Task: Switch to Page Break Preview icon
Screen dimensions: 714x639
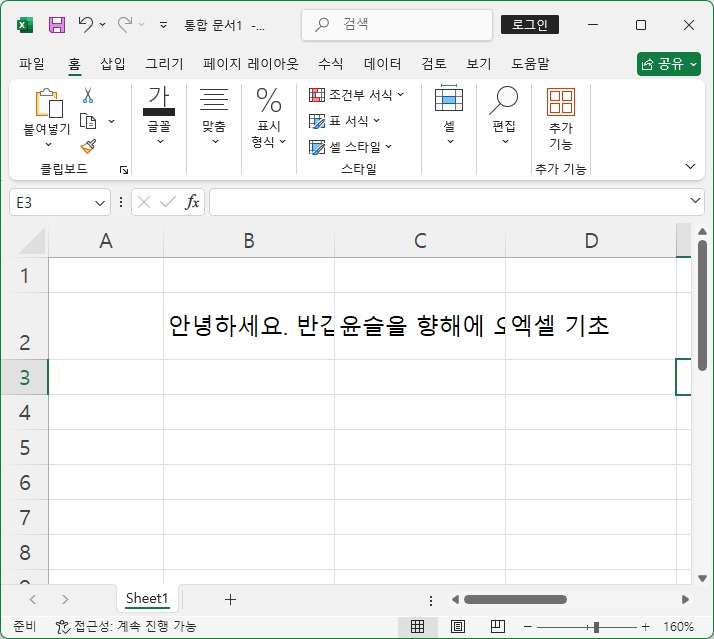Action: (x=498, y=627)
